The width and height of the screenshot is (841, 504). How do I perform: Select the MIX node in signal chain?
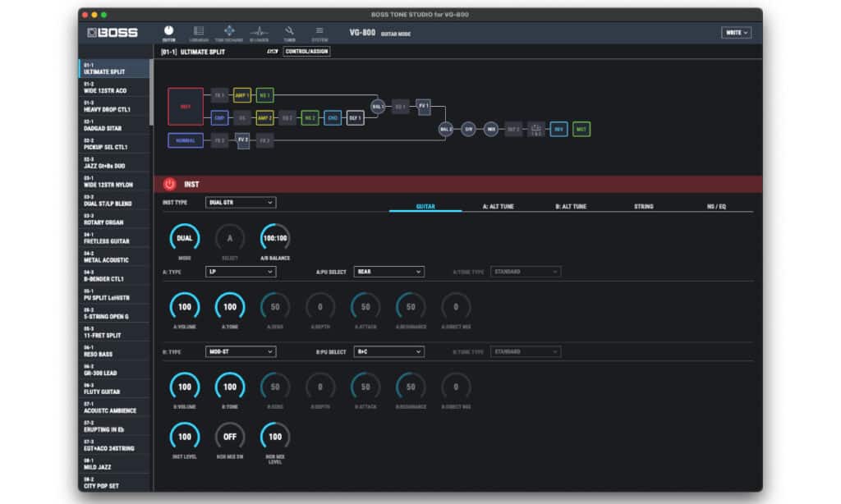pyautogui.click(x=491, y=129)
